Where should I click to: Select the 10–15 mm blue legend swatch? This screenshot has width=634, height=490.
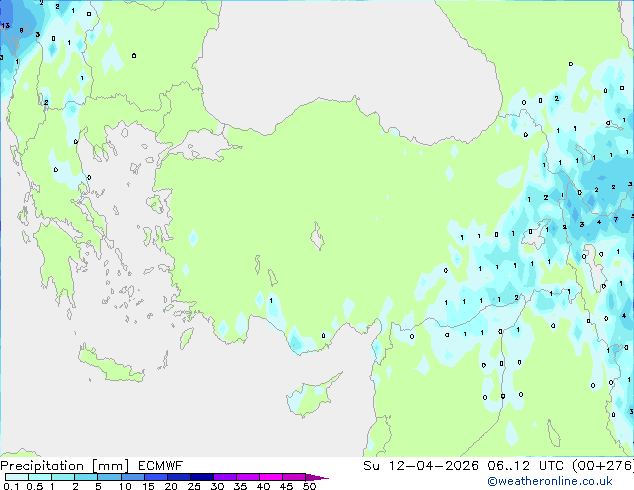[x=132, y=477]
